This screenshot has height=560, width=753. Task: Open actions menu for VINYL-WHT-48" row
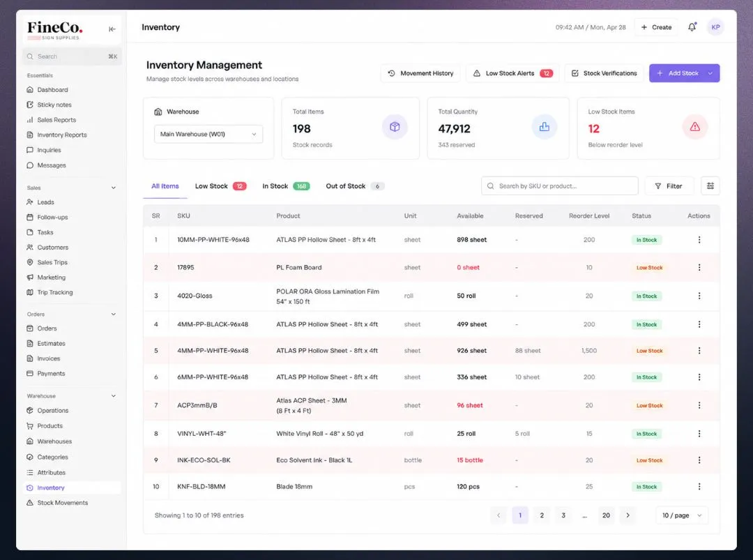699,434
